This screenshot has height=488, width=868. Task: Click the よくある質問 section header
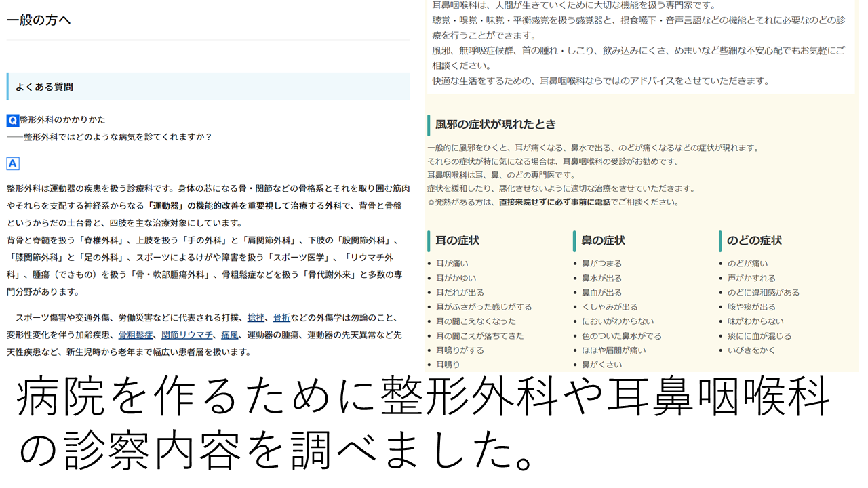(208, 87)
